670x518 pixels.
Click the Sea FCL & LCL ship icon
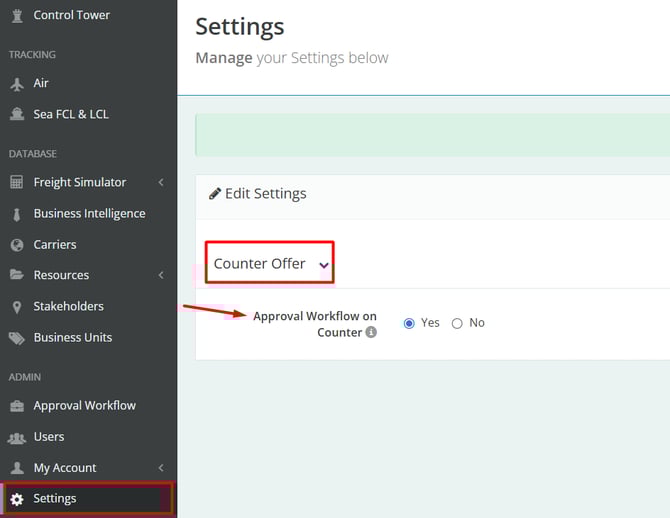tap(16, 114)
